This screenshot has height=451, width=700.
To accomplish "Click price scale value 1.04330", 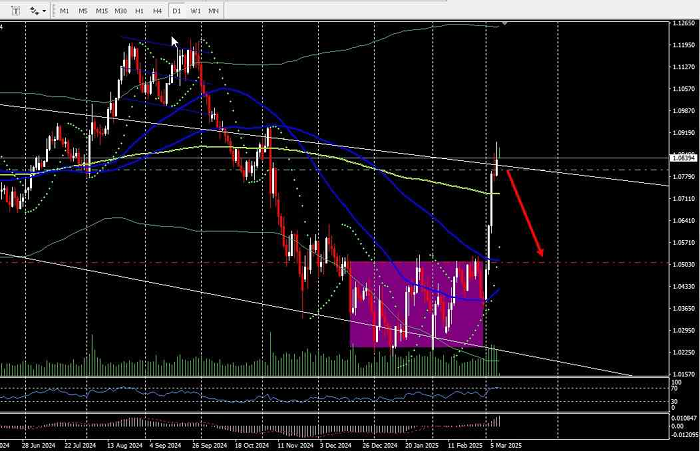I will [x=684, y=287].
